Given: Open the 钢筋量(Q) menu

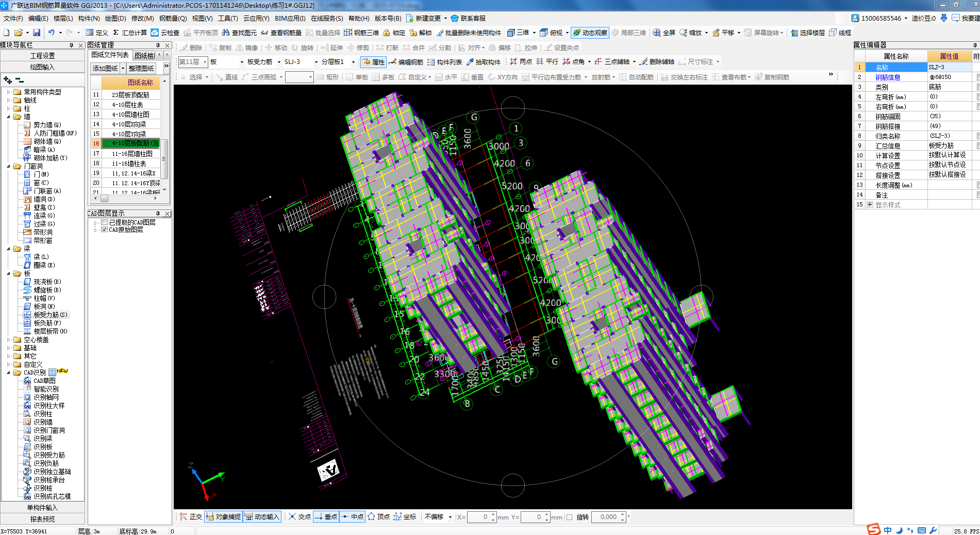Looking at the screenshot, I should point(173,18).
